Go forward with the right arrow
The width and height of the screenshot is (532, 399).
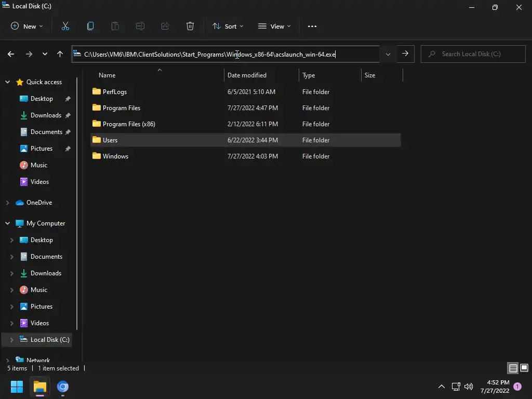(29, 54)
